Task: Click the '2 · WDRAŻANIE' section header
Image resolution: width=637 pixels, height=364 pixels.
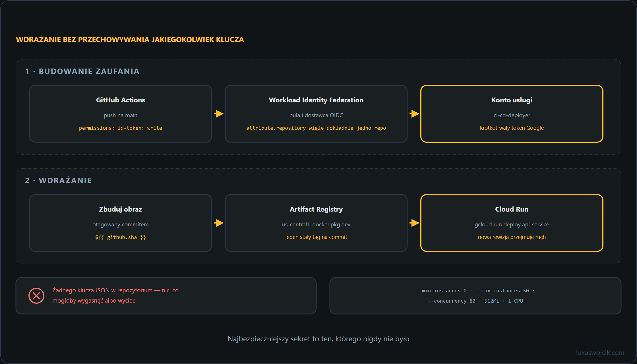Action: pyautogui.click(x=58, y=180)
